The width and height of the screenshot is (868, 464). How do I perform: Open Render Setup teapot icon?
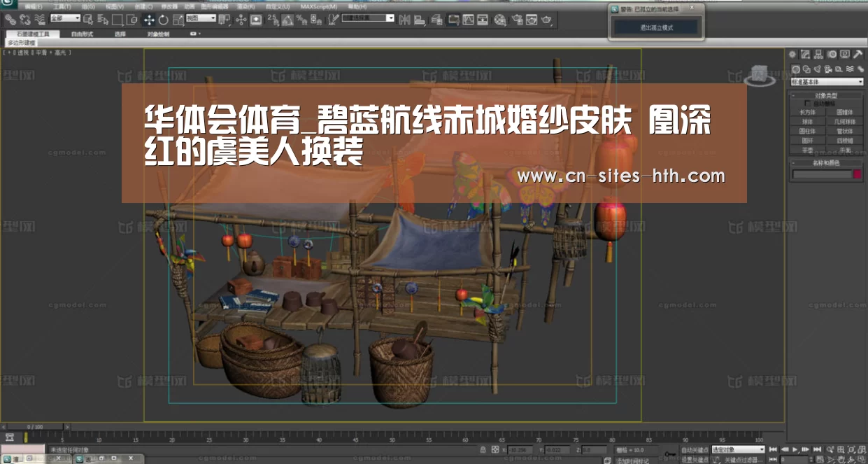tap(517, 20)
